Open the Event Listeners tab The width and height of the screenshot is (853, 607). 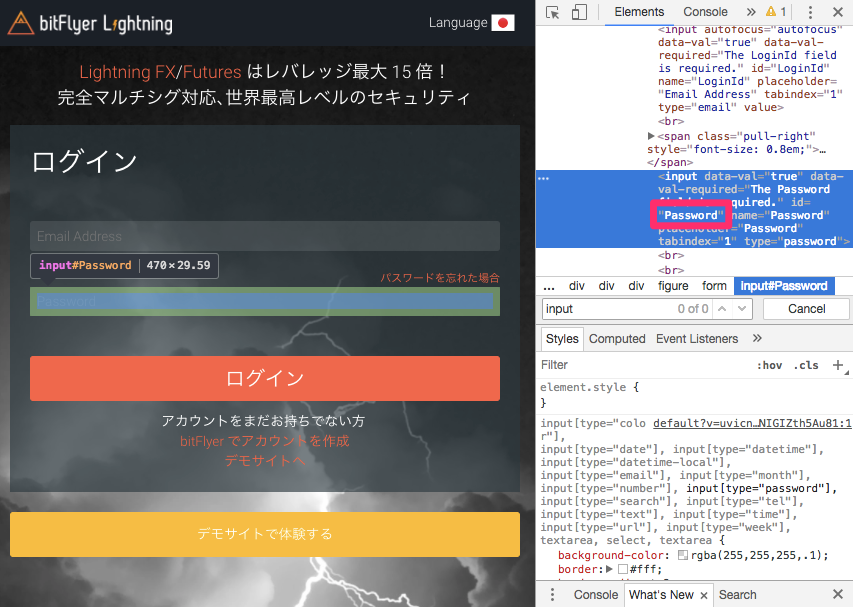697,339
